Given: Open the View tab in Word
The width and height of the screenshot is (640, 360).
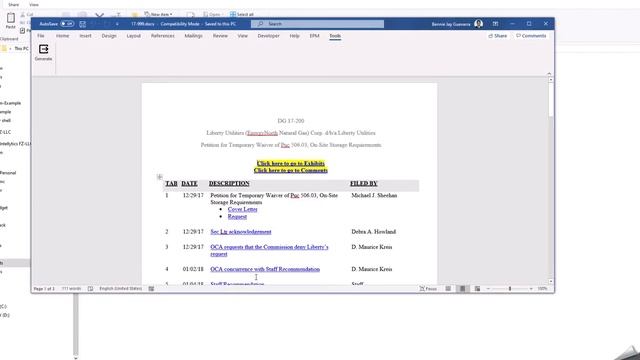Looking at the screenshot, I should pyautogui.click(x=242, y=36).
